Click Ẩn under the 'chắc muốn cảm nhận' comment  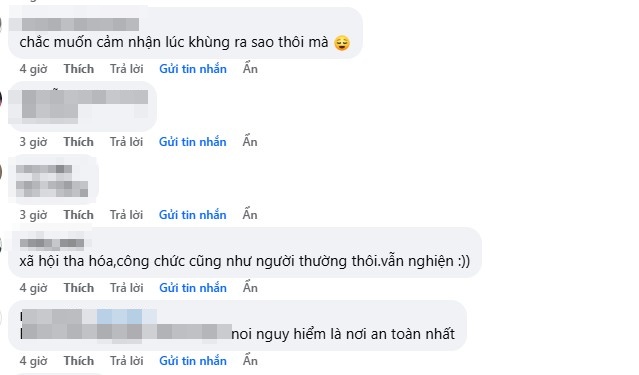point(250,68)
